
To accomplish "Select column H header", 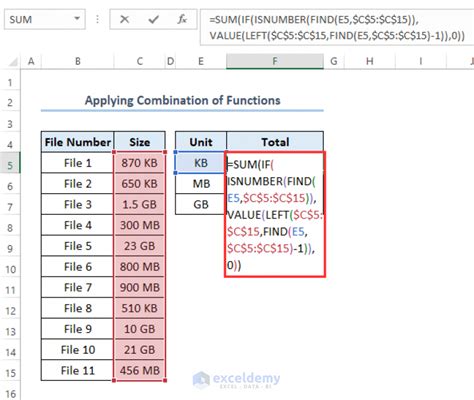I will point(370,61).
